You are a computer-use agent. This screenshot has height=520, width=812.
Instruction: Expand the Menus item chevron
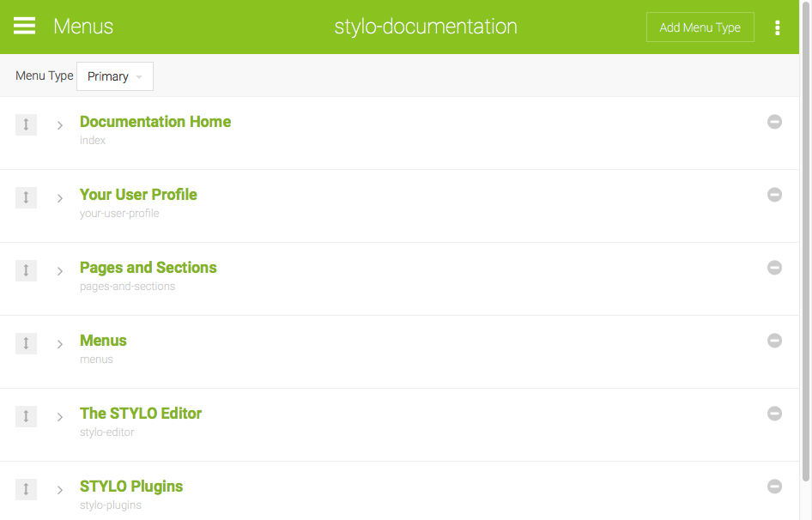click(x=60, y=344)
